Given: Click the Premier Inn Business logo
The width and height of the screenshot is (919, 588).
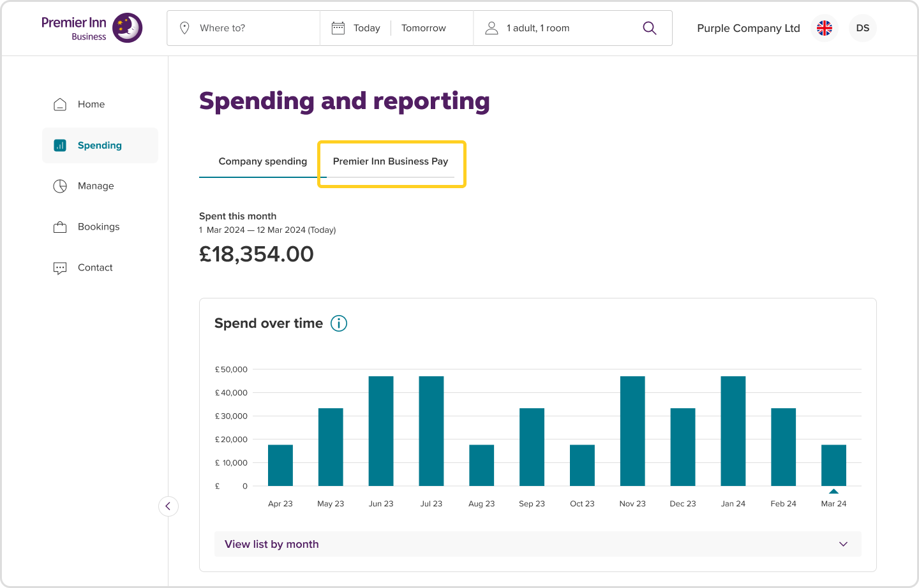Looking at the screenshot, I should 92,28.
